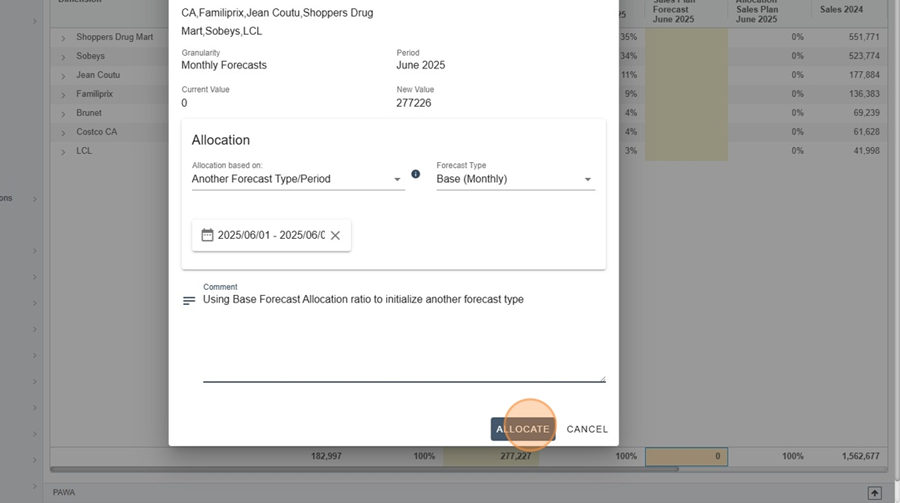Image resolution: width=900 pixels, height=503 pixels.
Task: Click the 'Monthly Forecasts' granularity text
Action: (224, 65)
